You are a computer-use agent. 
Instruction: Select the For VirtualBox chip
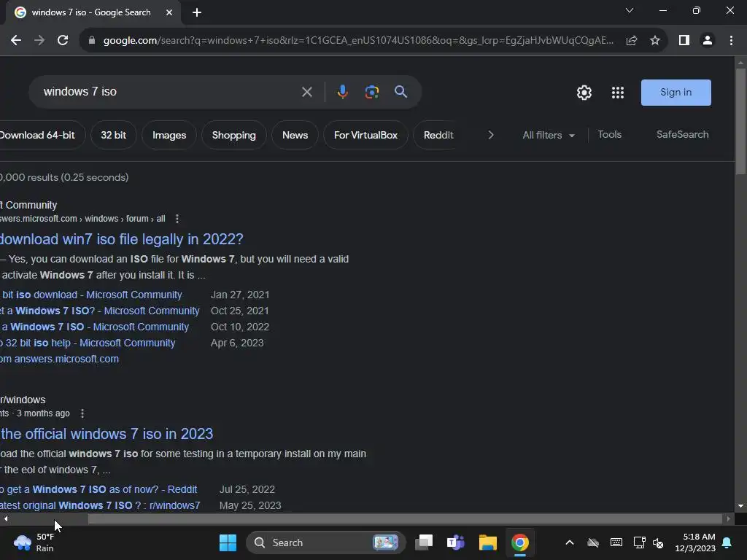pos(365,135)
